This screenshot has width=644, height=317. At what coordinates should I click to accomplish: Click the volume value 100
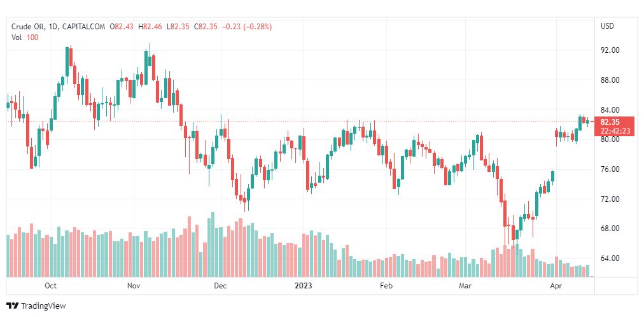[32, 38]
